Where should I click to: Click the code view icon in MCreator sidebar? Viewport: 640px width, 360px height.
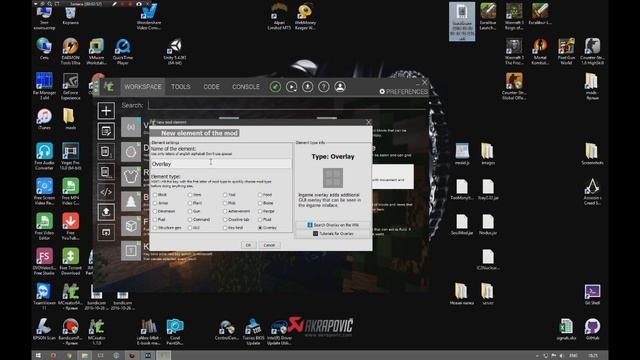106,192
